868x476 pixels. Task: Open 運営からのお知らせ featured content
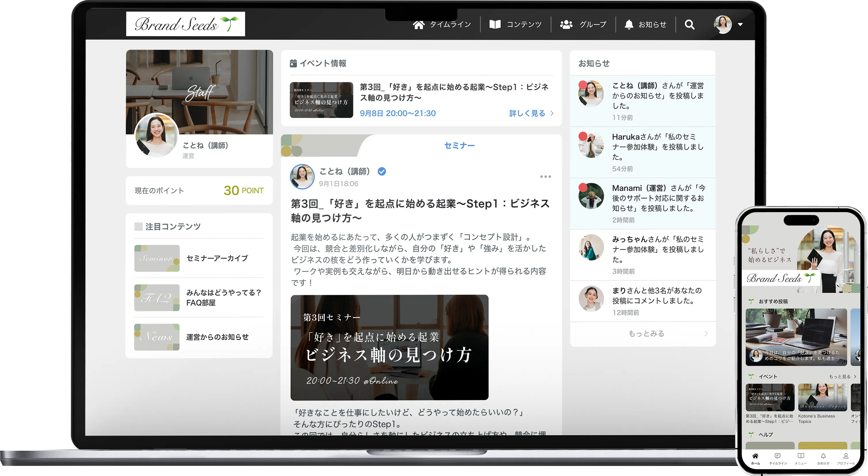(x=199, y=337)
